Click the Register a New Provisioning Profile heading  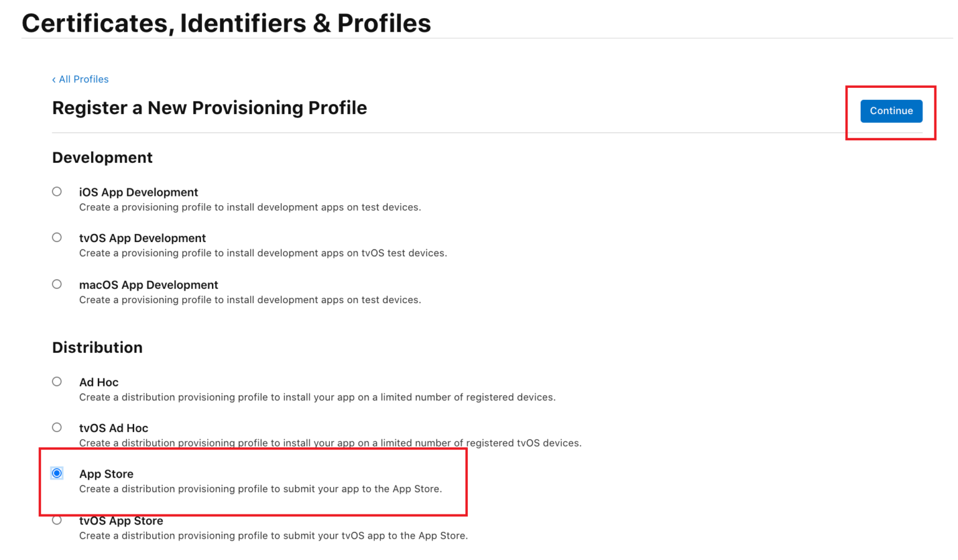click(x=210, y=108)
